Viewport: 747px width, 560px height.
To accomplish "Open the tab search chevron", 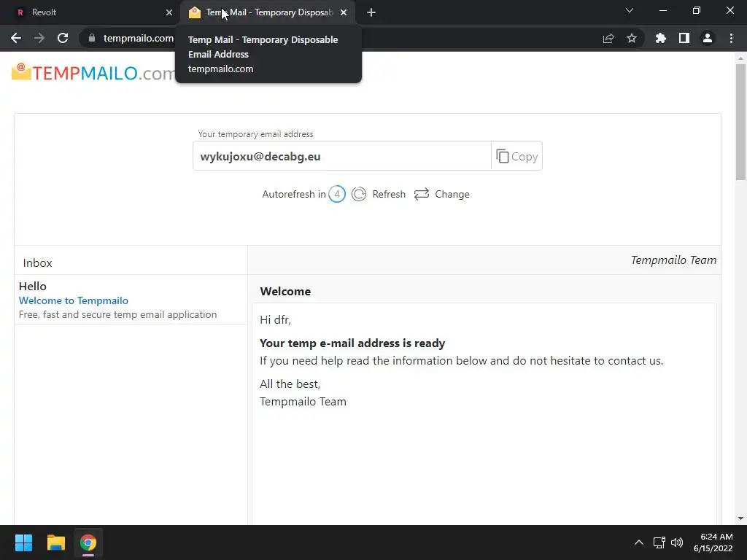I will click(x=630, y=10).
